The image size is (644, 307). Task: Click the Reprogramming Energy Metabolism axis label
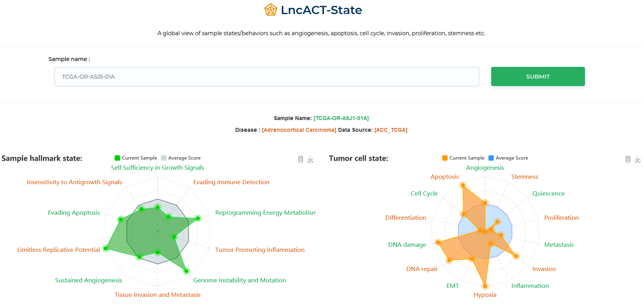265,213
